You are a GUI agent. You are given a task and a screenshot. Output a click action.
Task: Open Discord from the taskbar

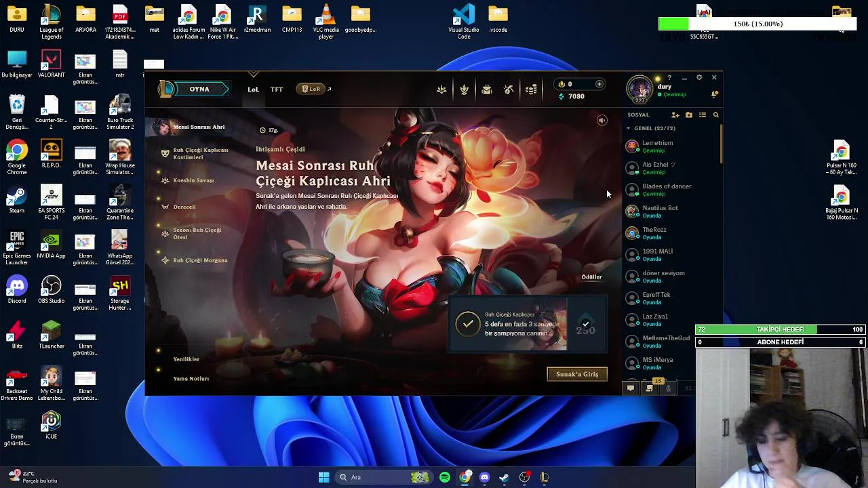[484, 477]
